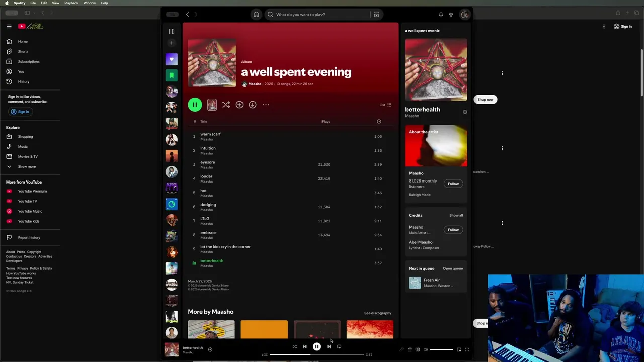Viewport: 644px width, 362px height.
Task: Open the View menu
Action: 55,3
